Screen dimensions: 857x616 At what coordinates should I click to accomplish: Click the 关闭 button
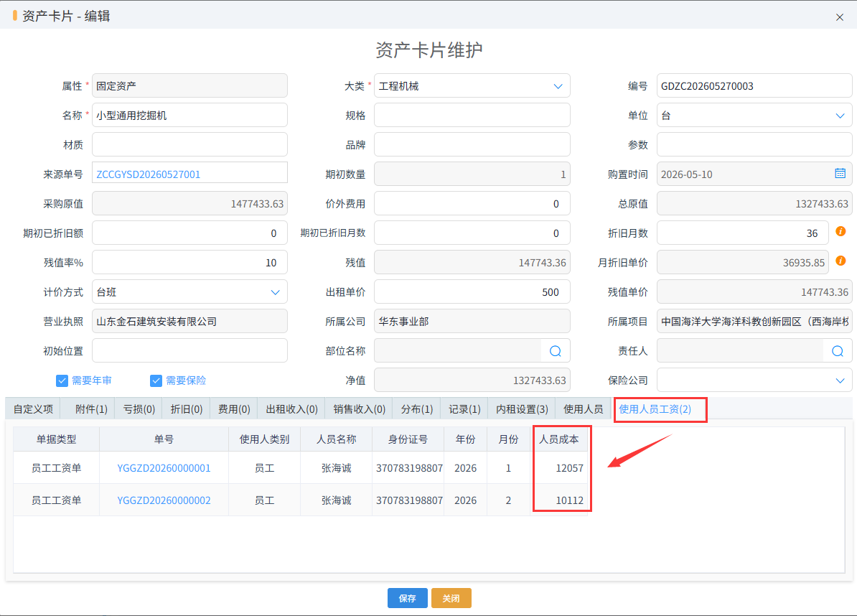451,598
